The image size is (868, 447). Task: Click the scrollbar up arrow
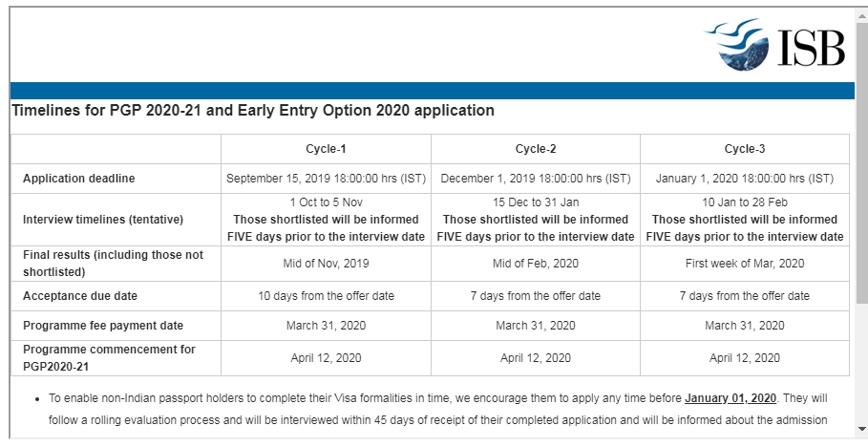861,12
